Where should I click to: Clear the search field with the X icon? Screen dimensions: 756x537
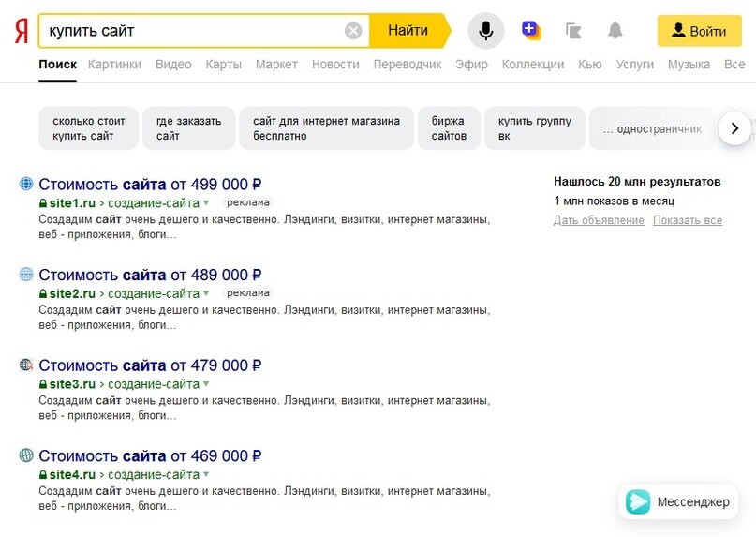click(x=353, y=31)
